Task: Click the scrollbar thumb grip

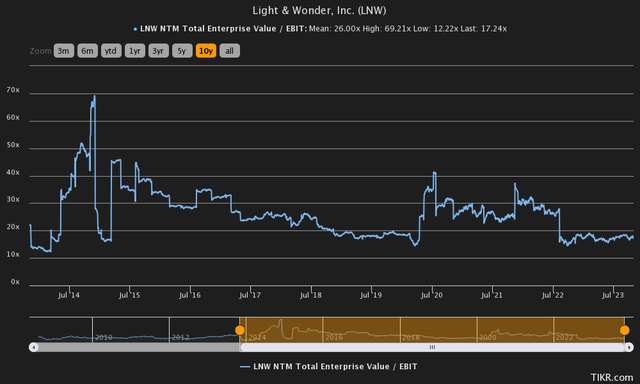Action: coord(432,347)
